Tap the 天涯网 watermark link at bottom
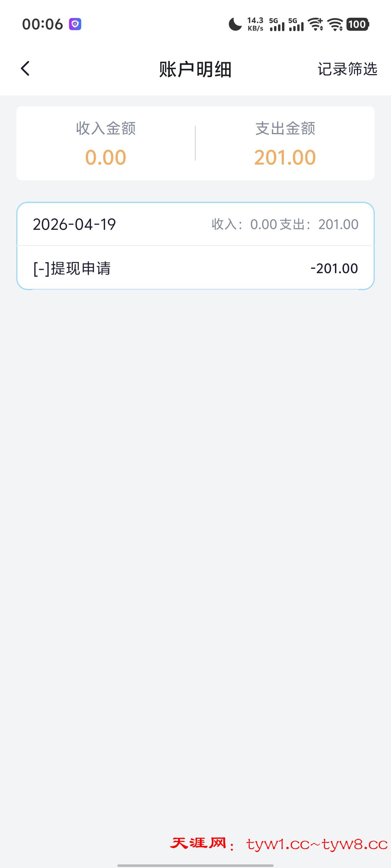 click(x=279, y=844)
